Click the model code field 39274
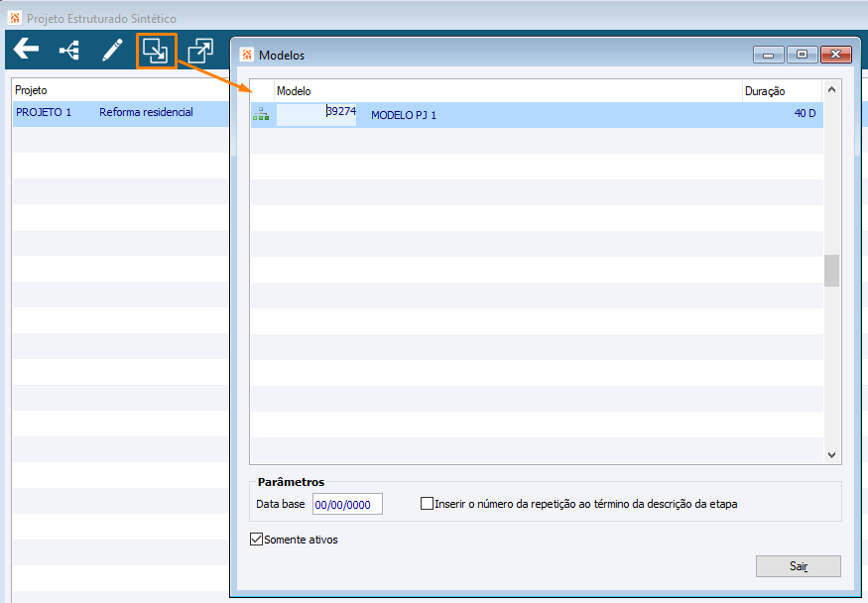This screenshot has height=603, width=868. point(316,114)
